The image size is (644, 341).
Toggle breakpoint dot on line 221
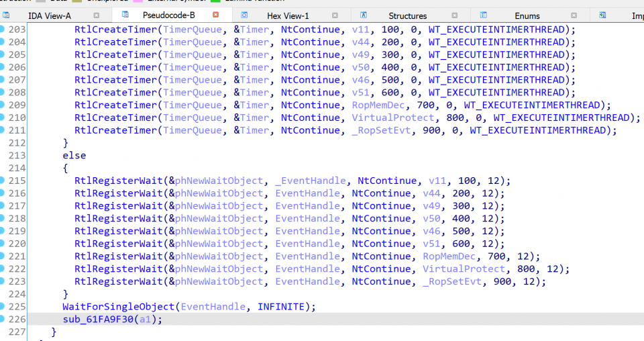pos(1,256)
